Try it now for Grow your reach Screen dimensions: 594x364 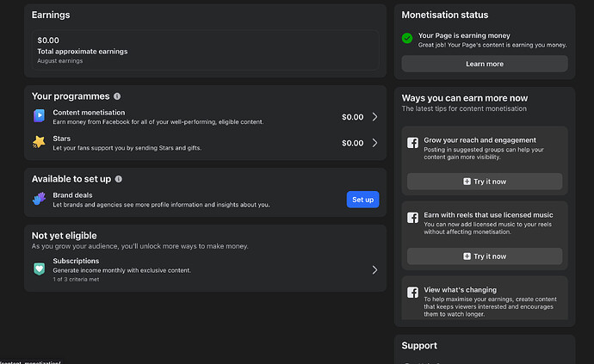[485, 182]
